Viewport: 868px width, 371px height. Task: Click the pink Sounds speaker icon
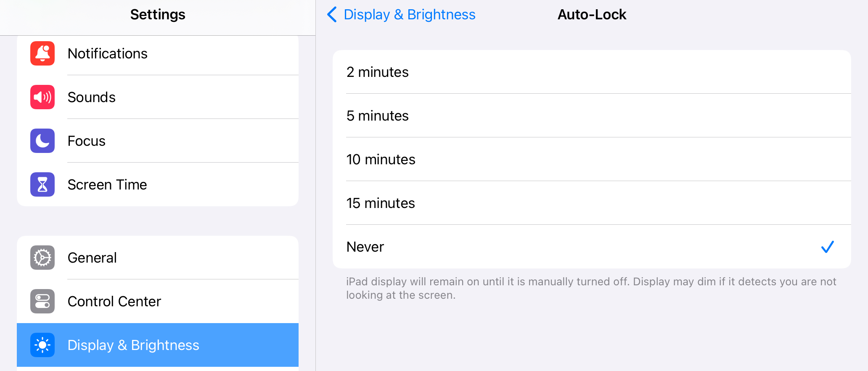(42, 97)
